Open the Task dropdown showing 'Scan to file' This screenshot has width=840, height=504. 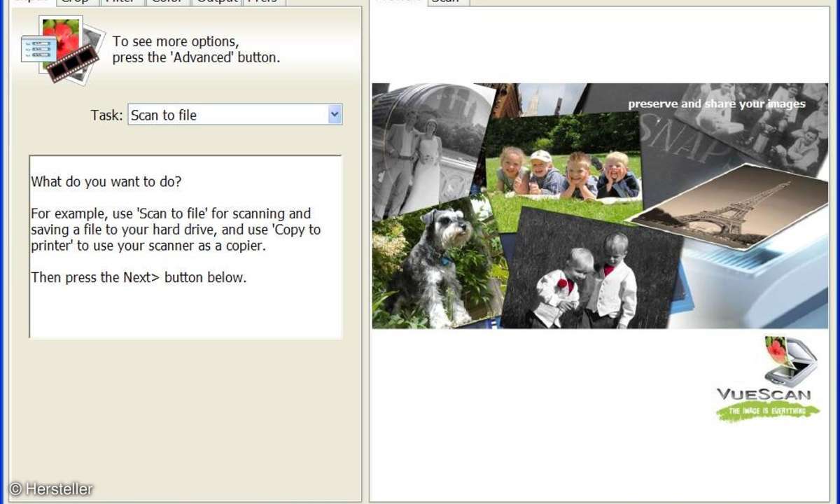(235, 115)
